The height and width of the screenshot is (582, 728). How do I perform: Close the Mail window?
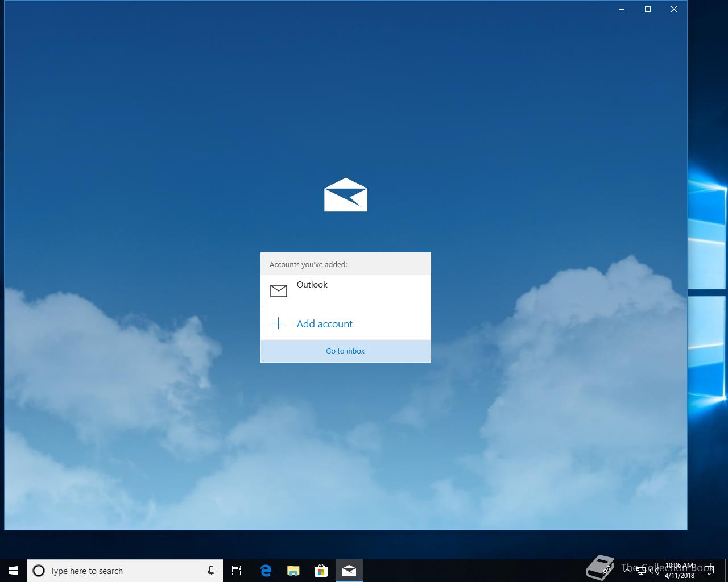(674, 9)
